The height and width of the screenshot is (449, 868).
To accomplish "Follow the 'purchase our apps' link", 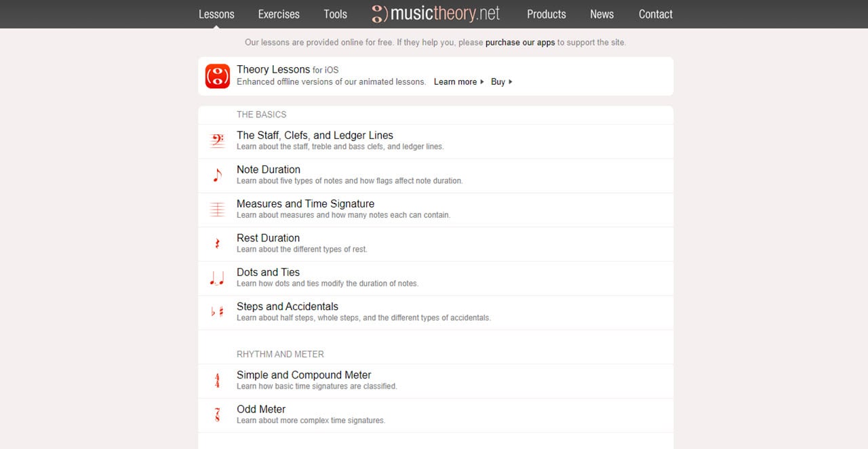I will [520, 42].
